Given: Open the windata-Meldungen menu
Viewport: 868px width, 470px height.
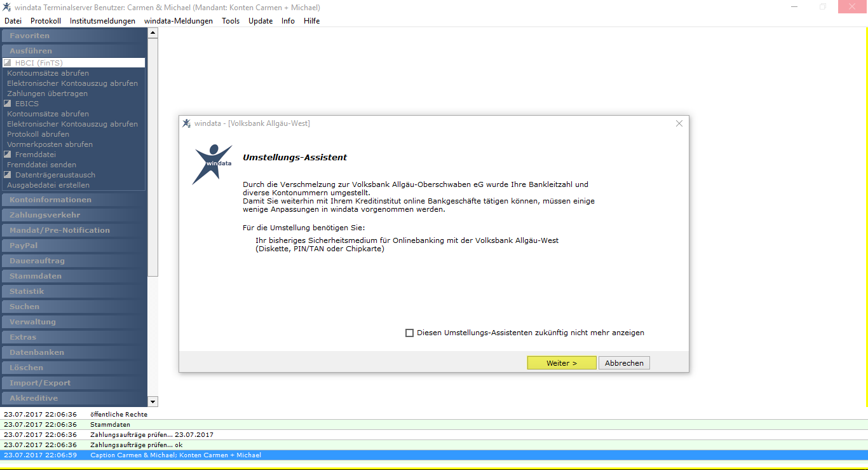Looking at the screenshot, I should tap(179, 21).
